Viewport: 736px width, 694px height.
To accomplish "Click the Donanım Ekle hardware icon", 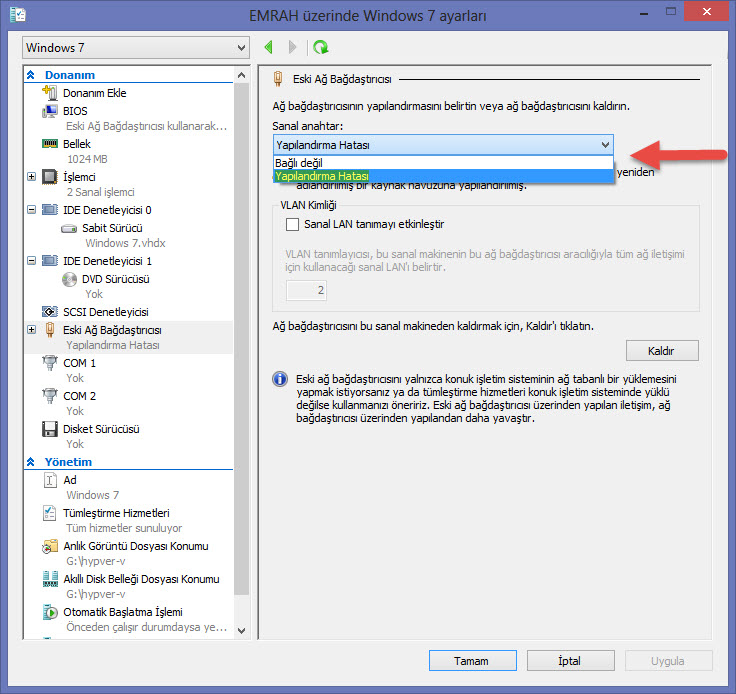I will coord(50,92).
